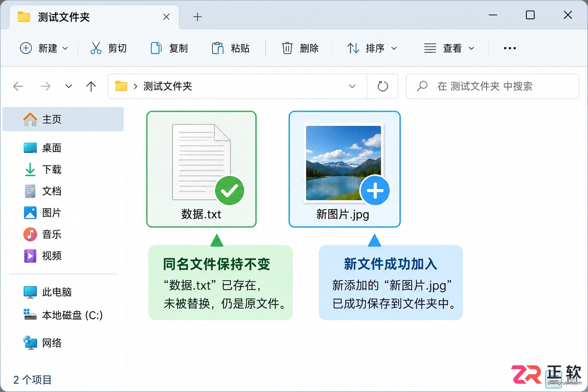
Task: Click the 测试文件夹 breadcrumb in address bar
Action: tap(167, 86)
